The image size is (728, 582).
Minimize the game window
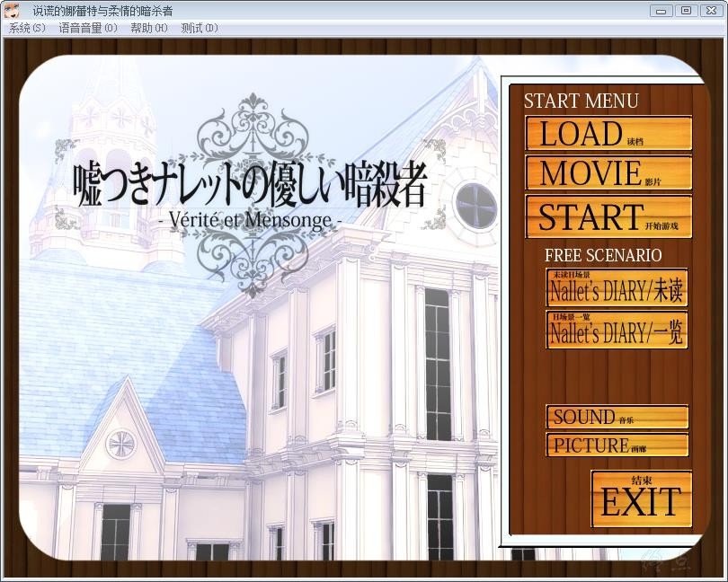pyautogui.click(x=662, y=10)
